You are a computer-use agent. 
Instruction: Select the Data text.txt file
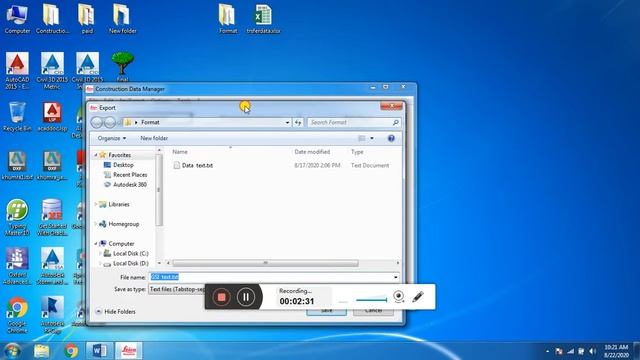coord(197,165)
